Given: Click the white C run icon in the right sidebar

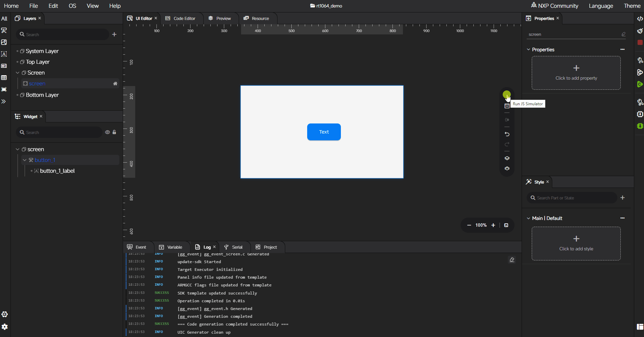Looking at the screenshot, I should click(x=640, y=72).
